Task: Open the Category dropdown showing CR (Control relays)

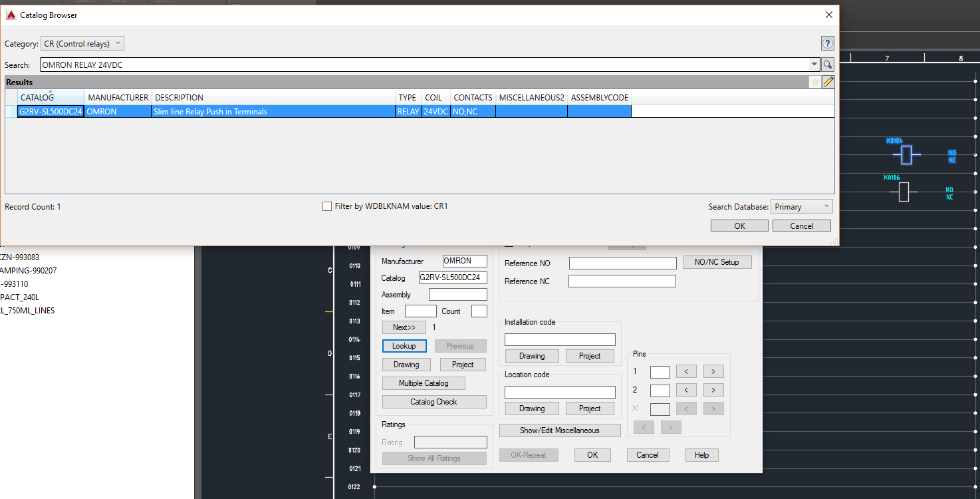Action: coord(82,44)
